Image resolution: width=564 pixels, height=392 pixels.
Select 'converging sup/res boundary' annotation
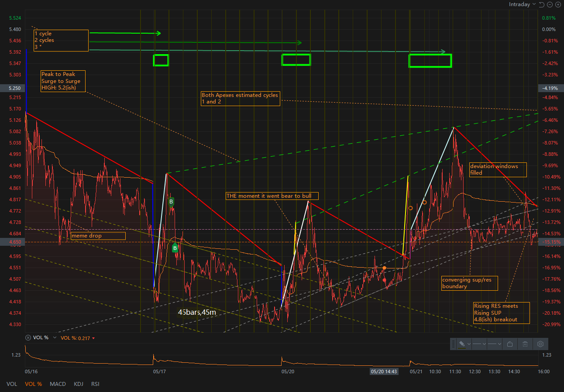pos(469,283)
